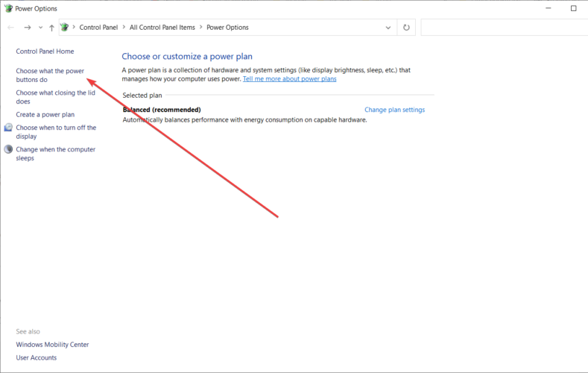Click the Back navigation arrow
Screen dimensions: 588x373
[11, 28]
